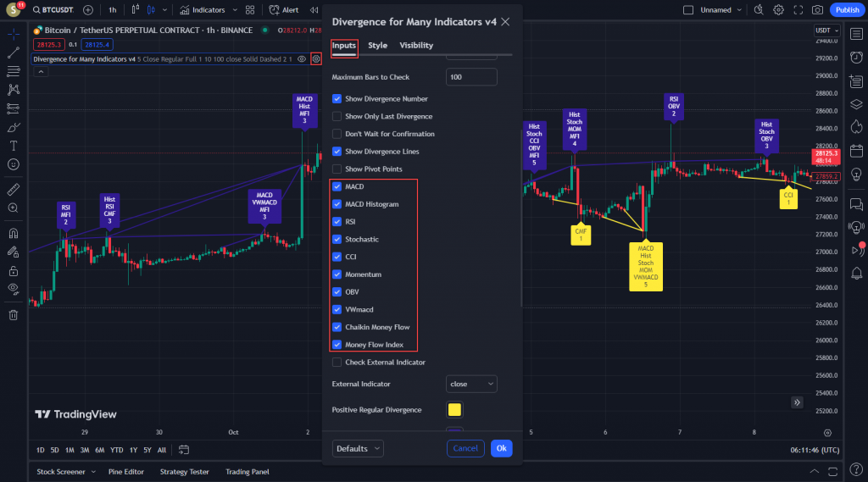Enable Show Pivot Points checkbox
The width and height of the screenshot is (868, 482).
point(337,169)
